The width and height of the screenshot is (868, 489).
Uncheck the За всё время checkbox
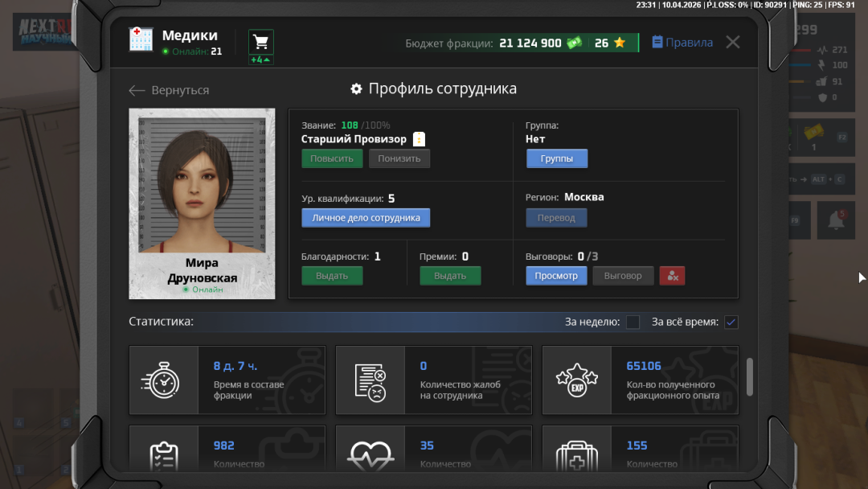point(731,322)
